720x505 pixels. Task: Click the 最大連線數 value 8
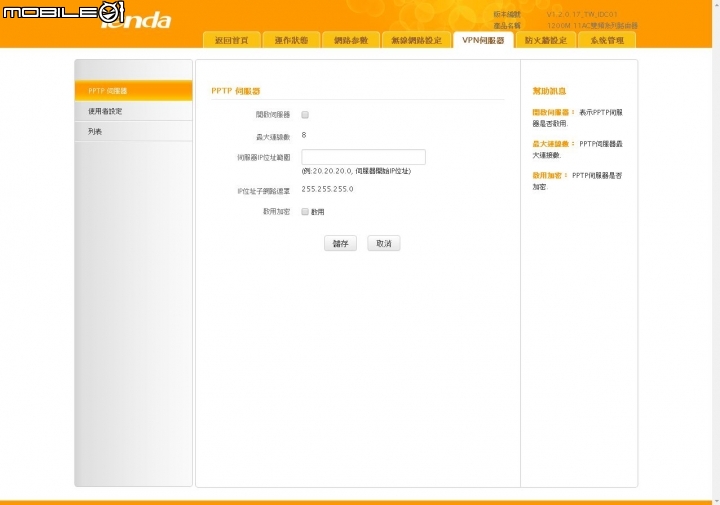304,135
